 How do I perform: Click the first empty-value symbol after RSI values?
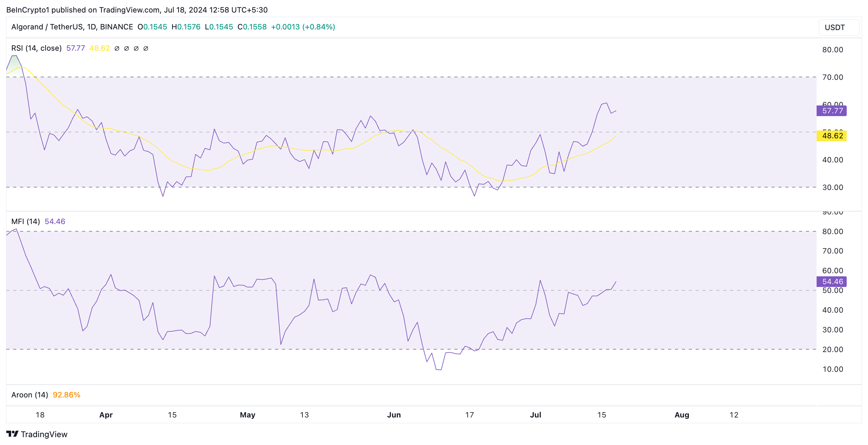[x=117, y=49]
